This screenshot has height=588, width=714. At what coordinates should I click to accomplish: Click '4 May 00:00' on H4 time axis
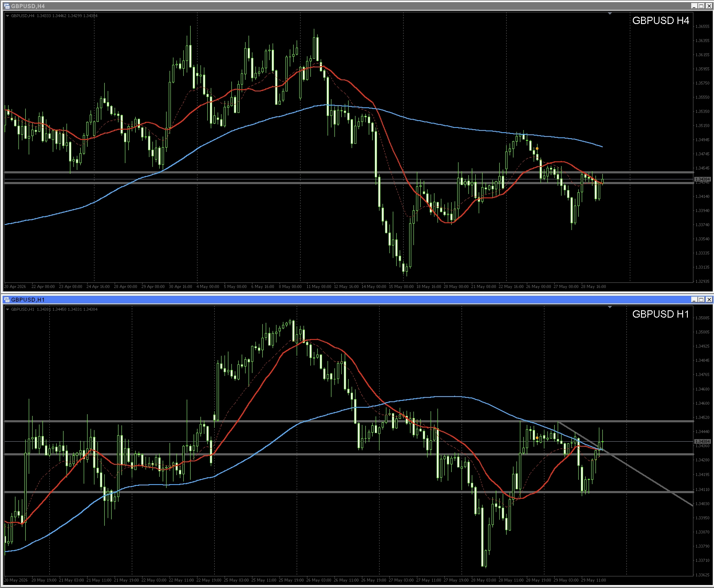coord(208,287)
